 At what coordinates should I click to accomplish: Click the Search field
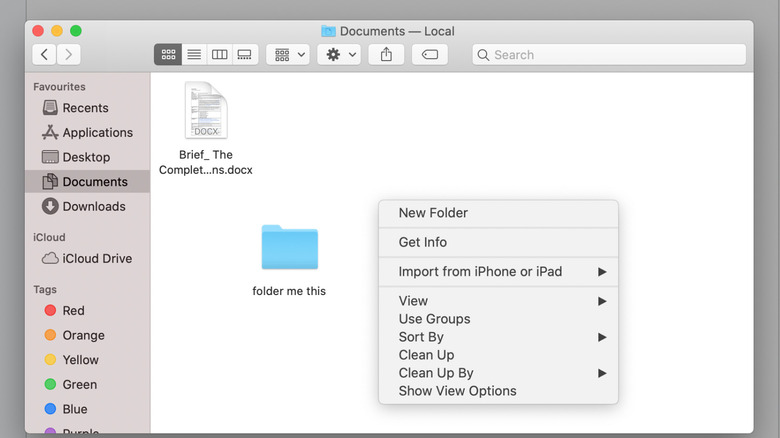[x=609, y=54]
